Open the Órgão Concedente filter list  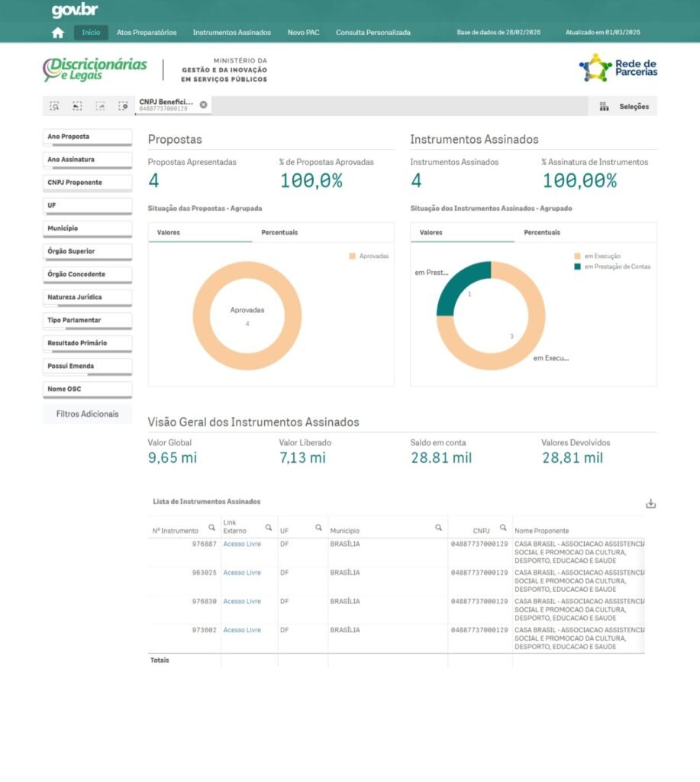[87, 274]
